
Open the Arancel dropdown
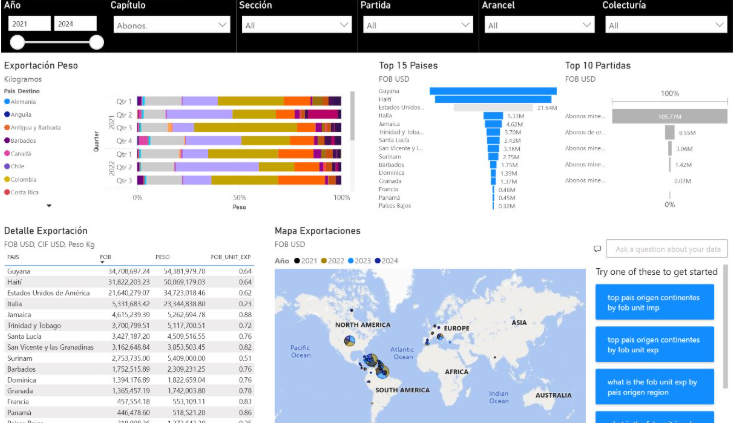[539, 25]
